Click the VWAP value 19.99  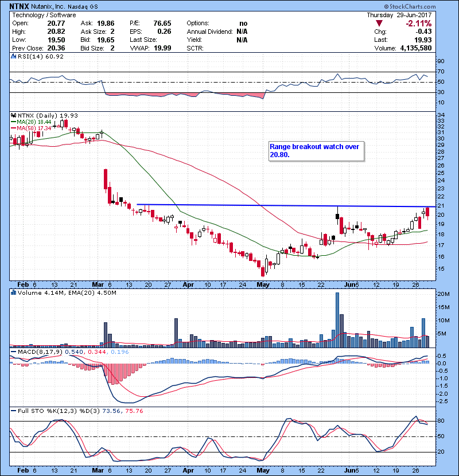162,48
